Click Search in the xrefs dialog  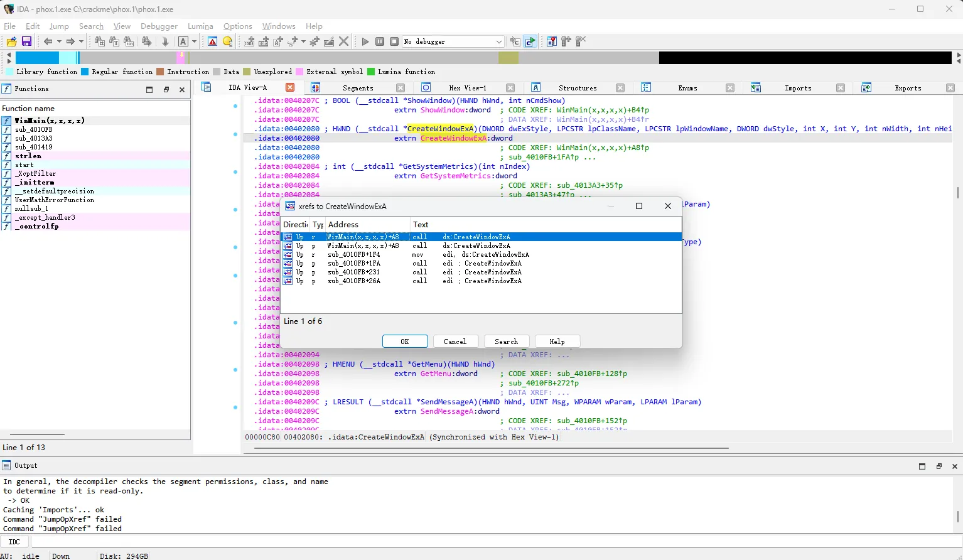tap(506, 342)
